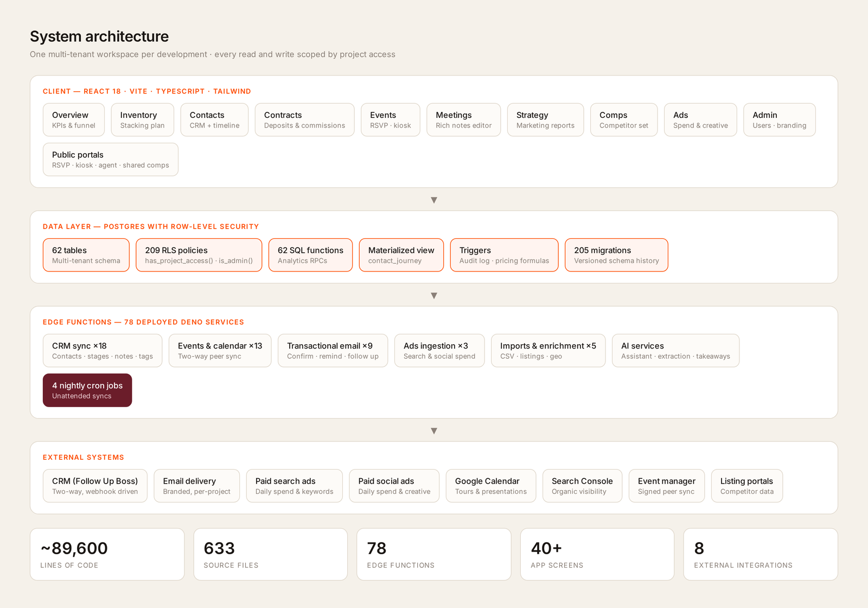868x608 pixels.
Task: Click the Ads ingestion ×3 card
Action: tap(439, 351)
